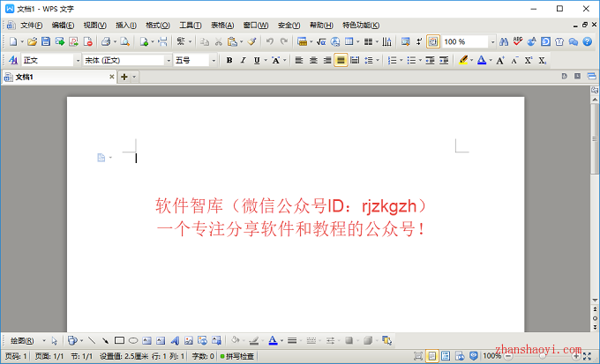Open the 格式(O) menu
600x364 pixels.
point(158,26)
